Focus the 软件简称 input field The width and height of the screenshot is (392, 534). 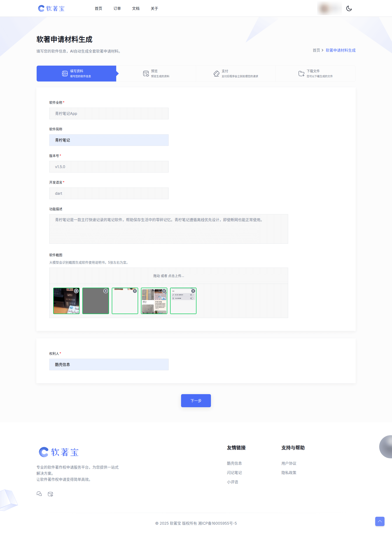(x=109, y=140)
